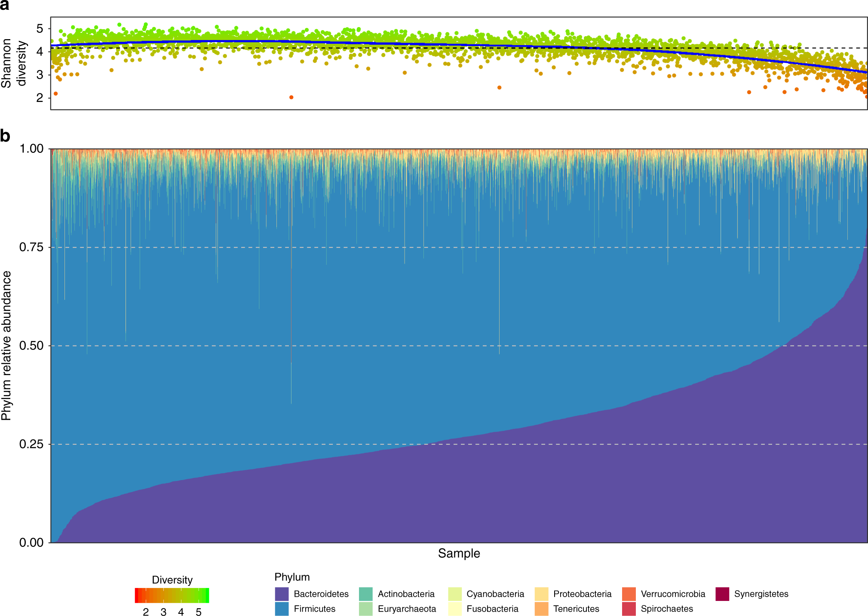Viewport: 868px width, 616px height.
Task: Click the Phylum legend title
Action: click(292, 577)
